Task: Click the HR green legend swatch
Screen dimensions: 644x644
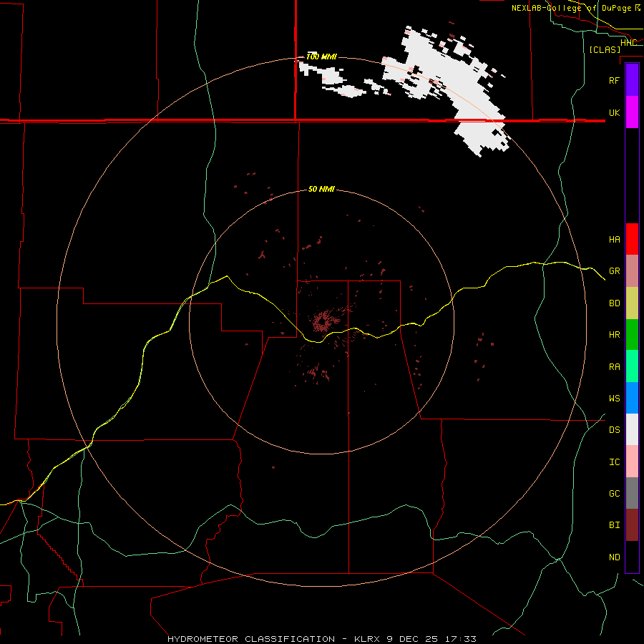Action: [x=632, y=334]
